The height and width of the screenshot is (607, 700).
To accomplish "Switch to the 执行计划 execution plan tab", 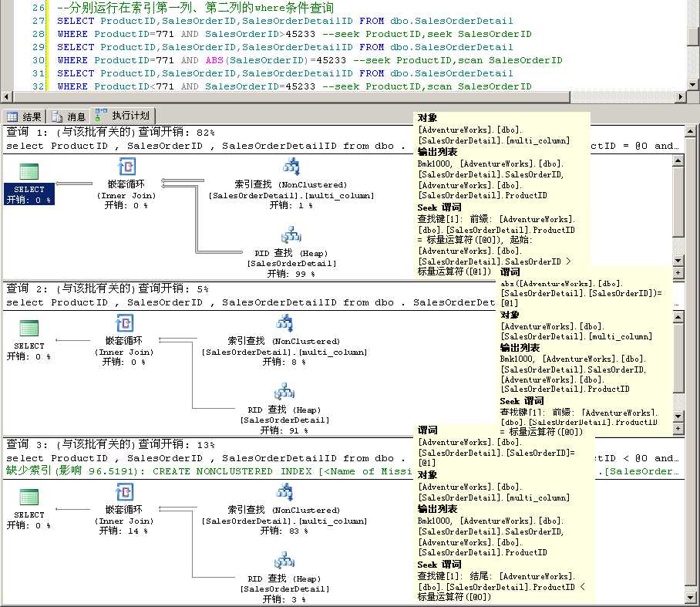I will click(123, 116).
